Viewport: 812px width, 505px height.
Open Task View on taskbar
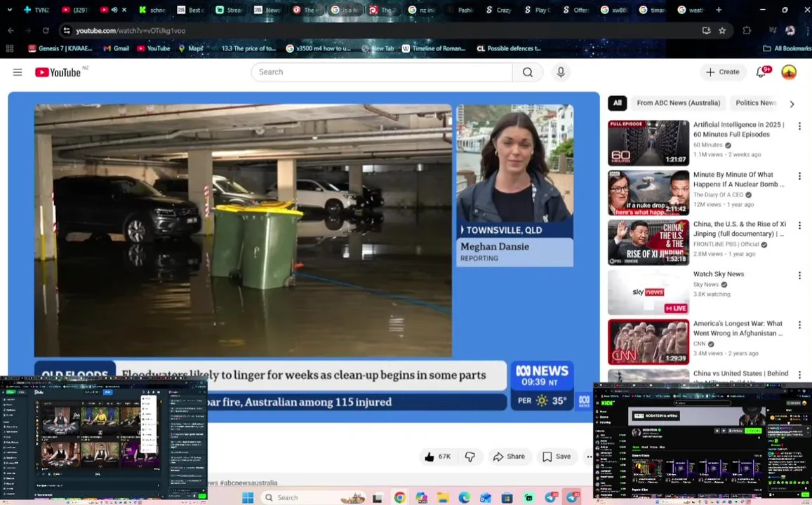[x=377, y=498]
